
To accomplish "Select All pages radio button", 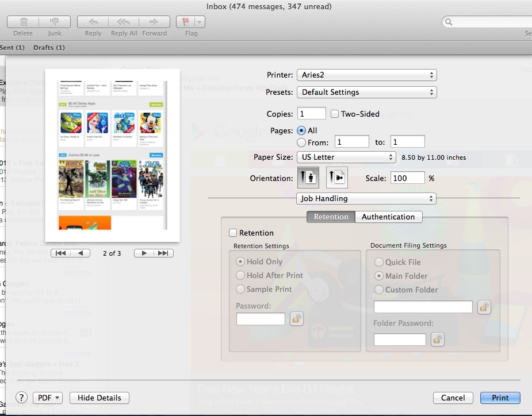I will (x=301, y=130).
